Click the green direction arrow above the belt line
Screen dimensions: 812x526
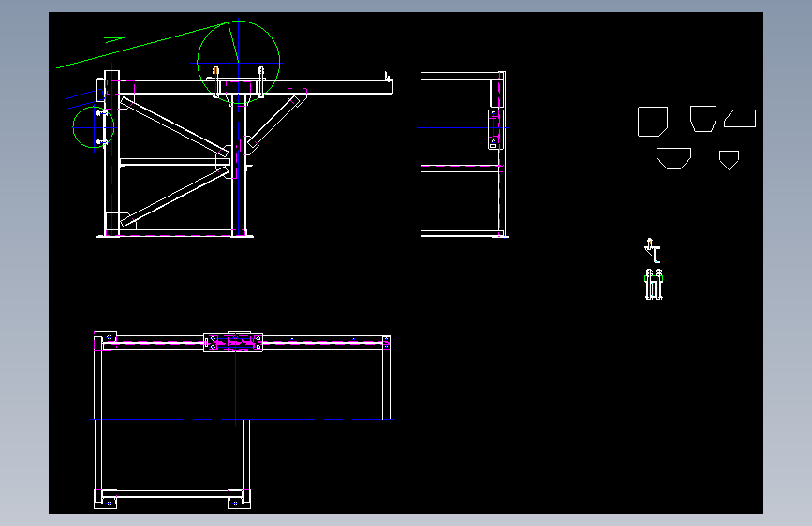tap(114, 39)
